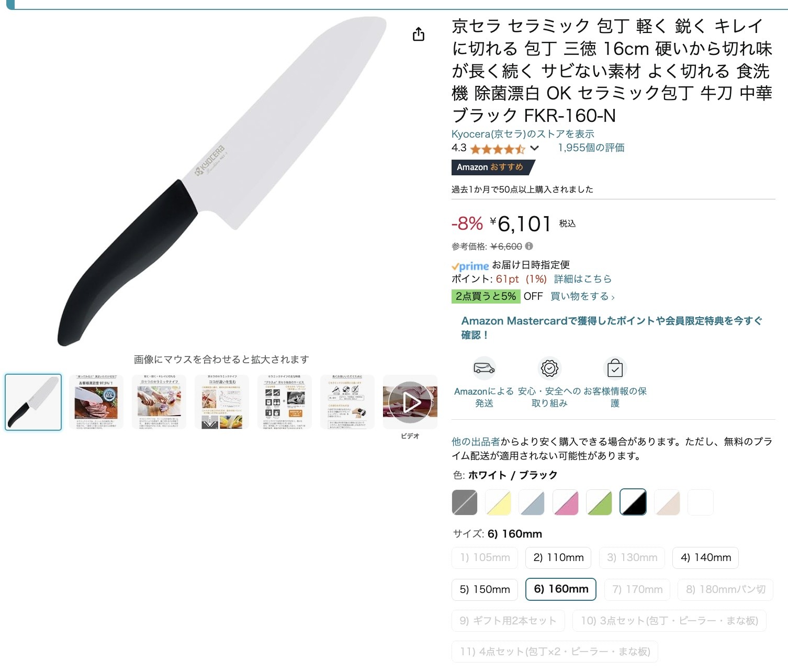Screen dimensions: 788x672
Task: Select size option 5) 150mm
Action: pos(485,590)
